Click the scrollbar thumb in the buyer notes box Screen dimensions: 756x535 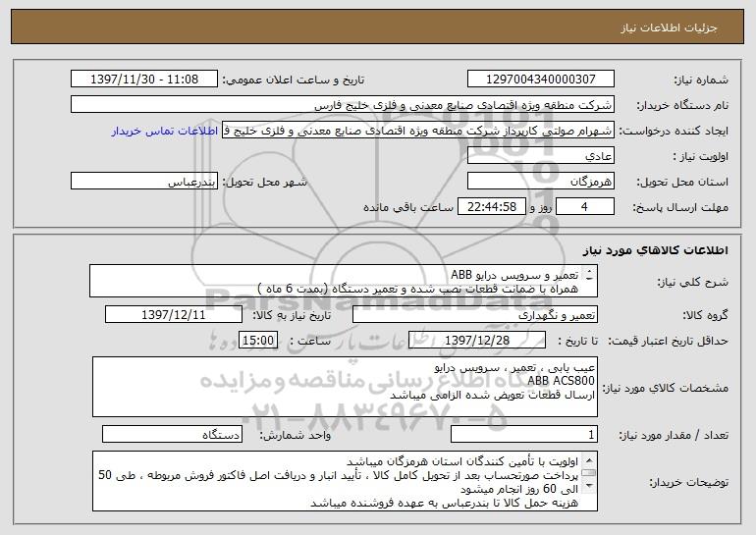click(x=589, y=473)
